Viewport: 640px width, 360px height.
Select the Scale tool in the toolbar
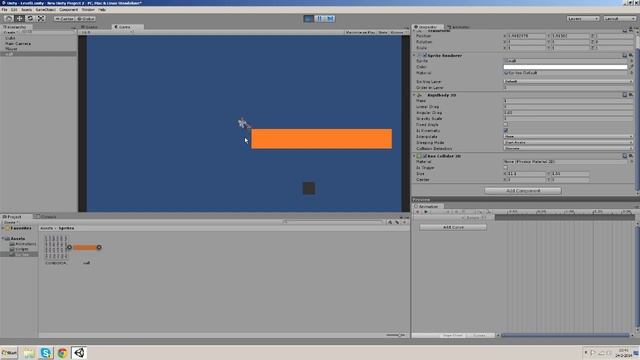click(41, 18)
